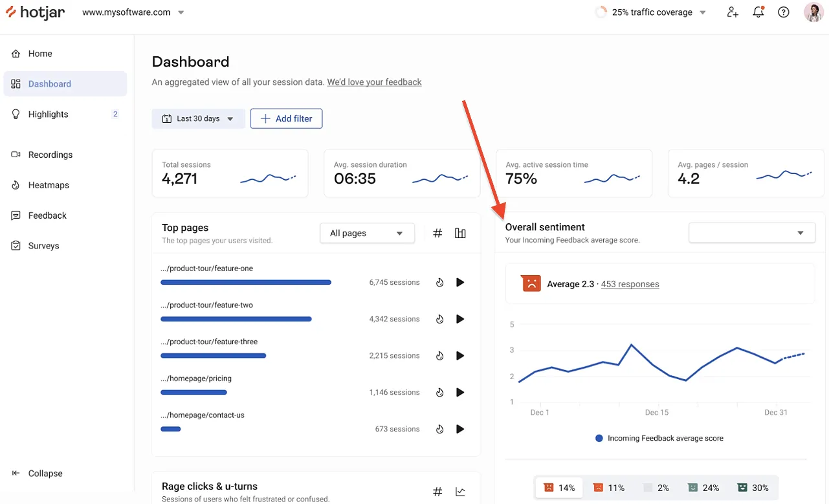Open the help question mark icon
Screen dimensions: 829x504
[x=784, y=12]
